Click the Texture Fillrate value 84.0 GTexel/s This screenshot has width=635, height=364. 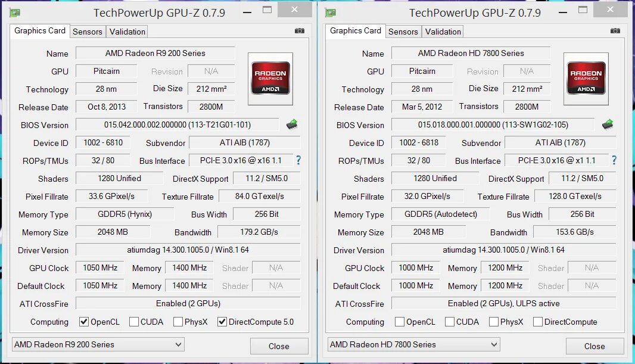coord(260,197)
